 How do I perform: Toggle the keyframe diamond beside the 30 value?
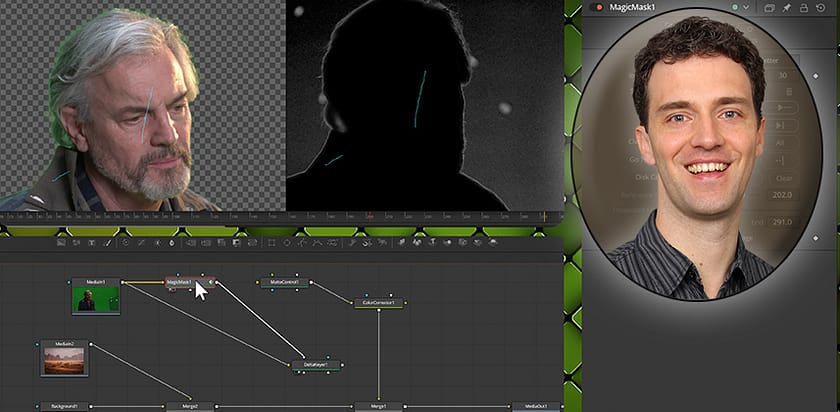click(815, 76)
